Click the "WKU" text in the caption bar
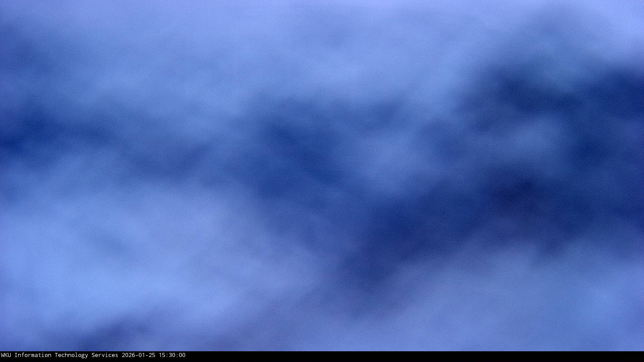 (6, 355)
